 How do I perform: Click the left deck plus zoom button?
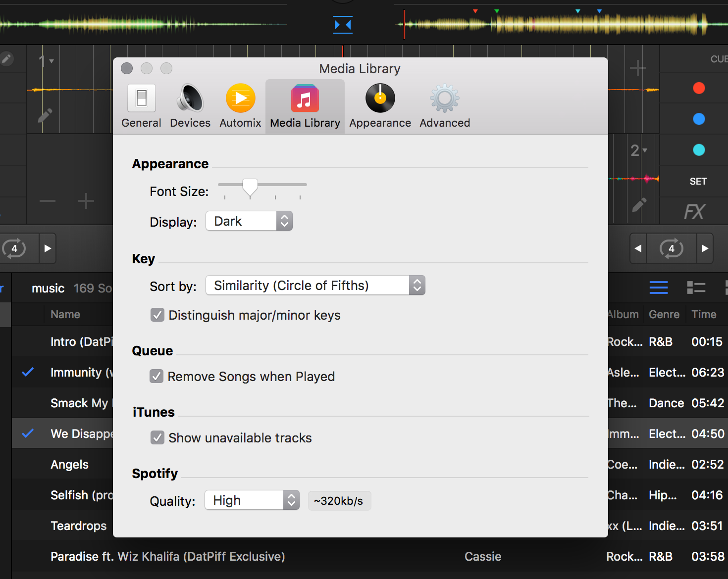point(86,201)
